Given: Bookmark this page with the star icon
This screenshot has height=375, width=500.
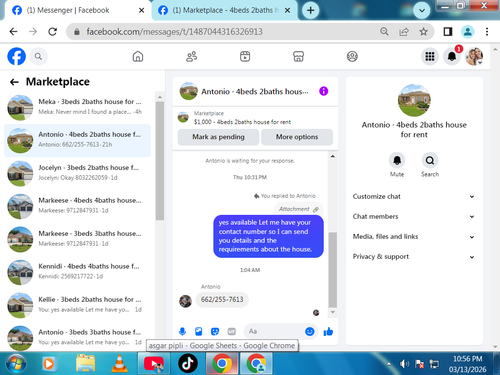Looking at the screenshot, I should pyautogui.click(x=423, y=32).
